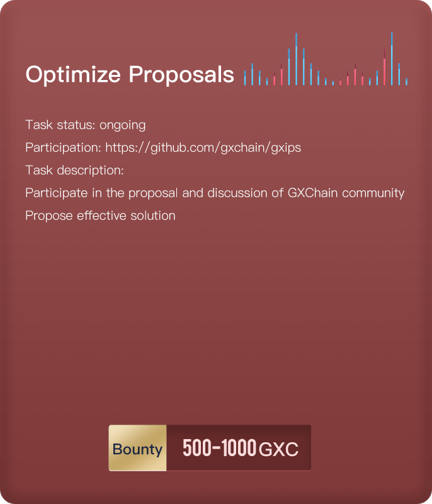
Task: Click the Participate in the proposal text line
Action: click(x=215, y=193)
